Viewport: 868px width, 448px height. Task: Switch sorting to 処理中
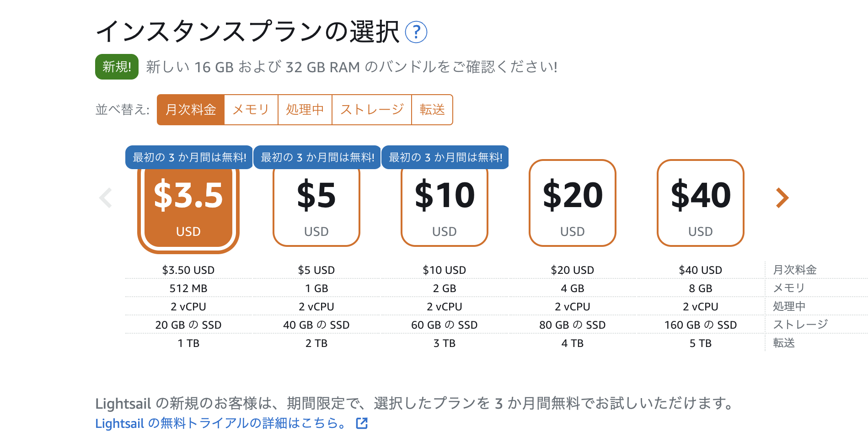305,109
